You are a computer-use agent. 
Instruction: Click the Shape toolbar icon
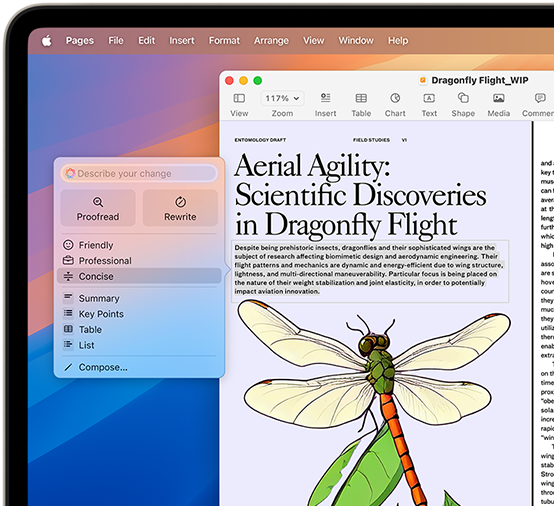[x=463, y=98]
